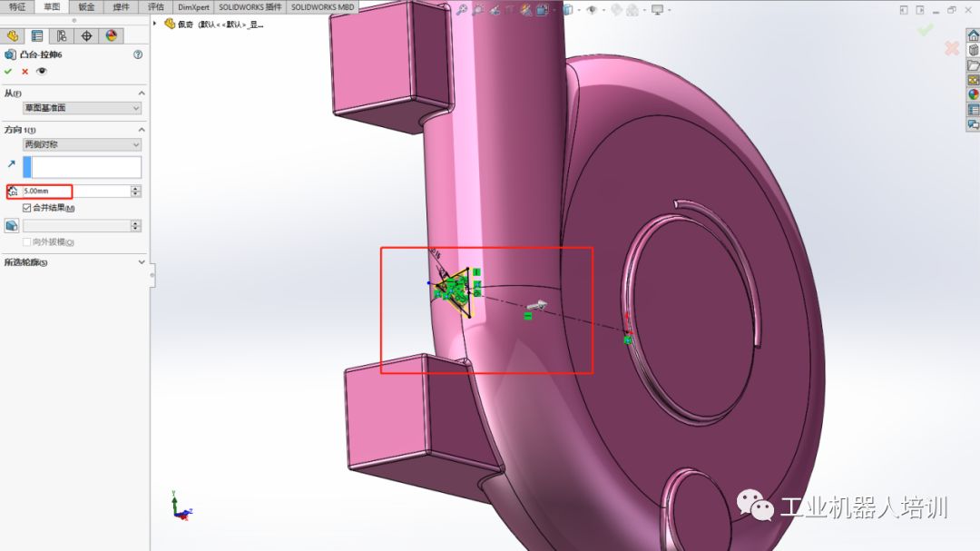Click the direction of extrusion selection box
This screenshot has height=551, width=980.
82,167
